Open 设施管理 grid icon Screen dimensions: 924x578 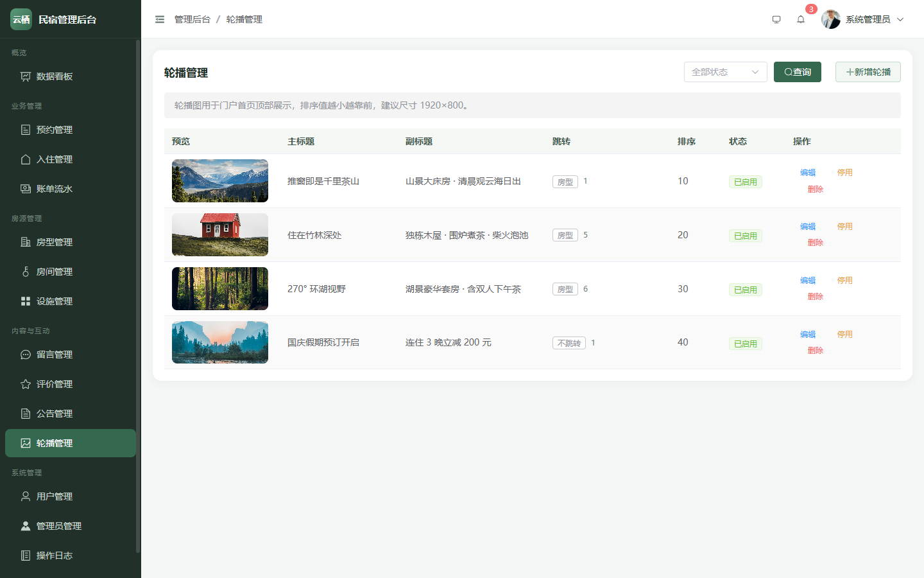click(26, 301)
